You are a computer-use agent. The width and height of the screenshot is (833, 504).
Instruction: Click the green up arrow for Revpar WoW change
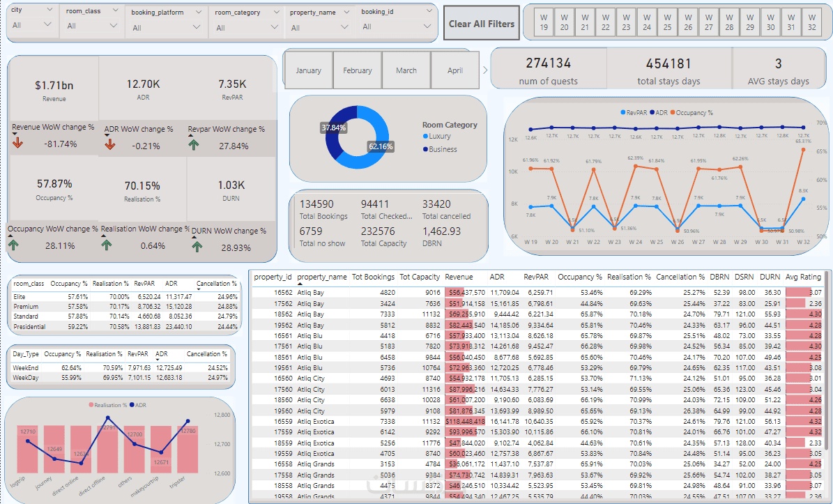[193, 144]
